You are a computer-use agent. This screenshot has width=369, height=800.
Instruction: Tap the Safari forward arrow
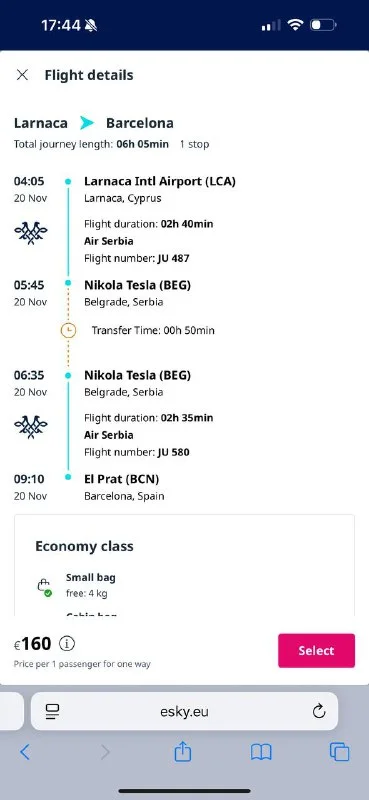[x=105, y=752]
